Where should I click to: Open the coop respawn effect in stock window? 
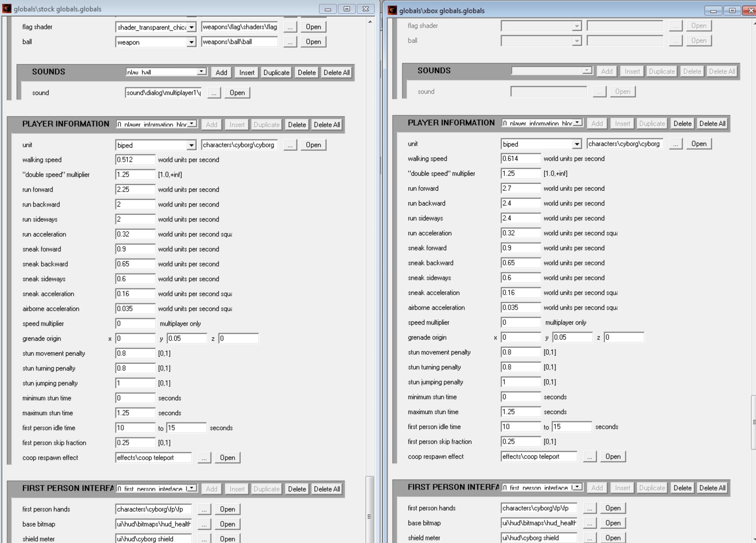227,458
